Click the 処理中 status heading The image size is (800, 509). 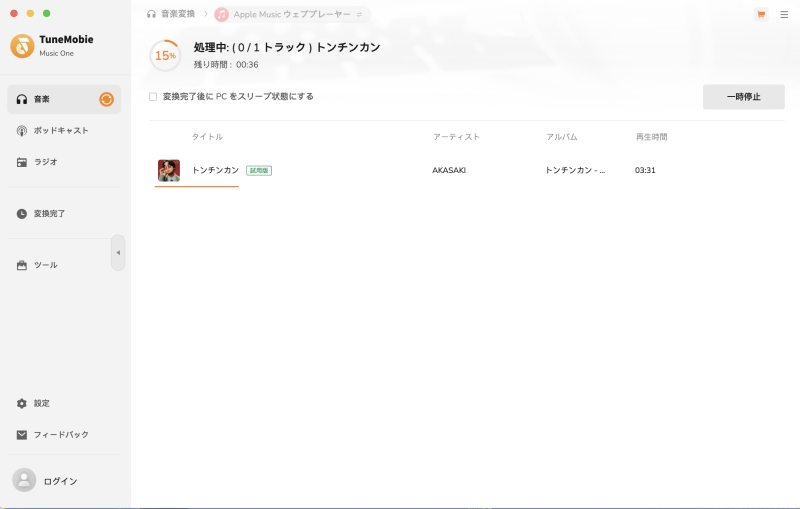(x=287, y=47)
